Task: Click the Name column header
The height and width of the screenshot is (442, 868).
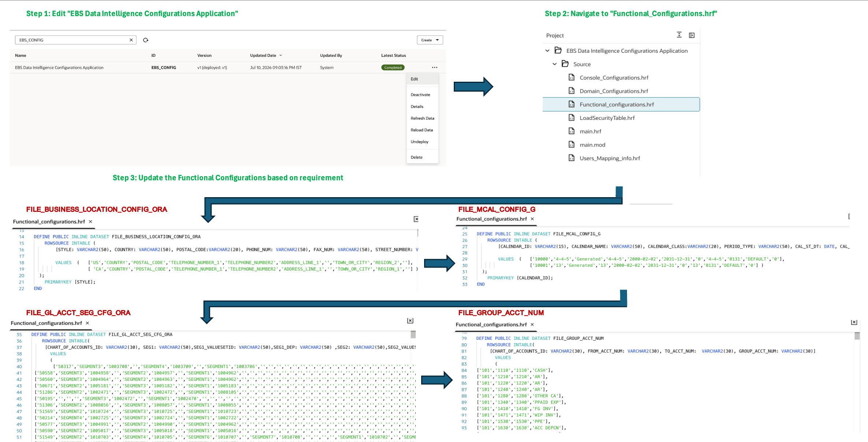Action: click(x=21, y=55)
